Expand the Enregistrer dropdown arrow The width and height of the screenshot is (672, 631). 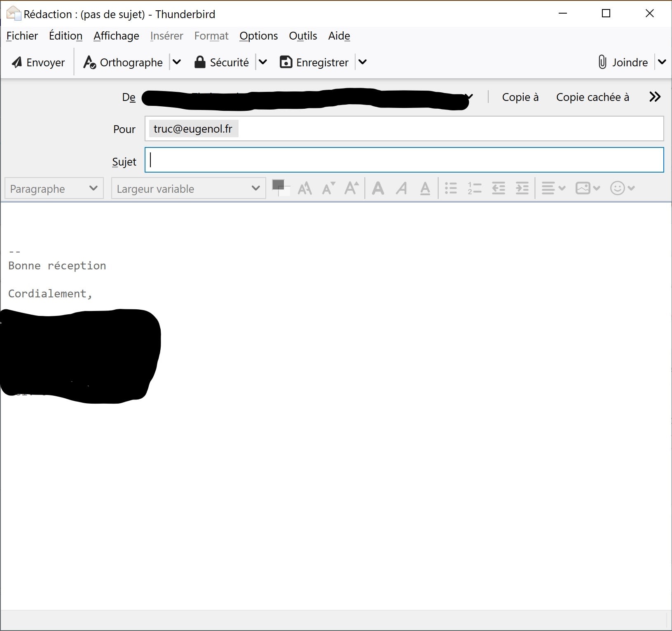(363, 63)
